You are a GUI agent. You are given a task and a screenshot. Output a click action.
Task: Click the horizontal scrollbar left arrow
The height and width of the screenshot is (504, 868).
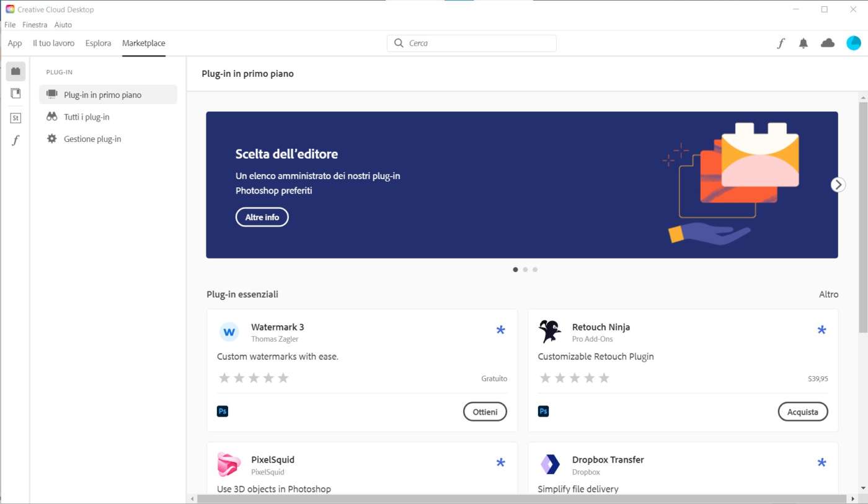pos(192,498)
